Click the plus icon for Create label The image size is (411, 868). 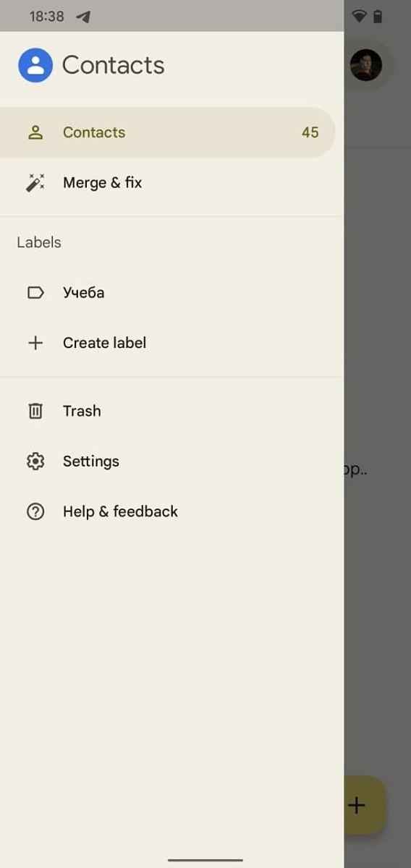[35, 343]
